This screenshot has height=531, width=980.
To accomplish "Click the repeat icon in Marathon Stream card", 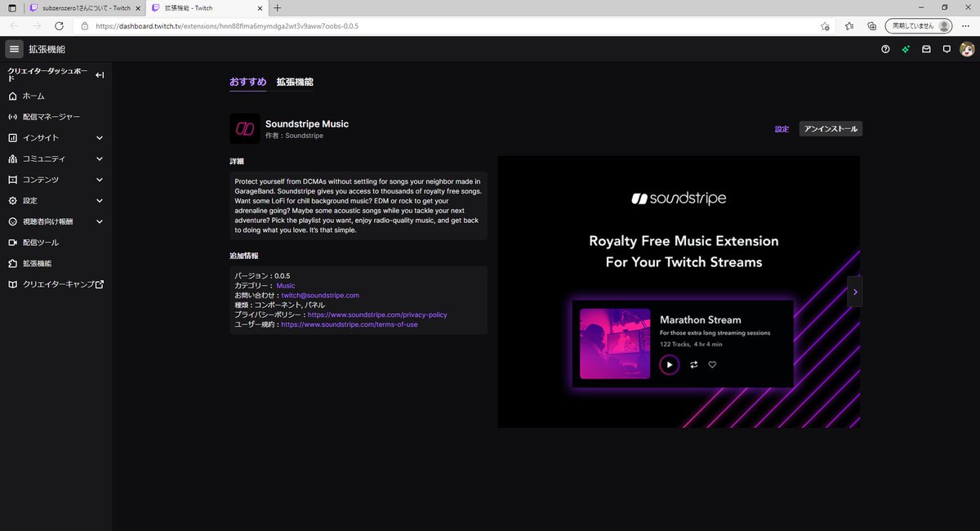I will [693, 364].
